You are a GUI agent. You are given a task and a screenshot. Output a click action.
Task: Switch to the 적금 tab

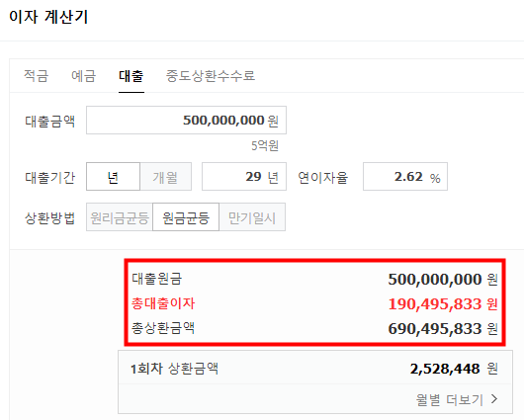click(37, 76)
